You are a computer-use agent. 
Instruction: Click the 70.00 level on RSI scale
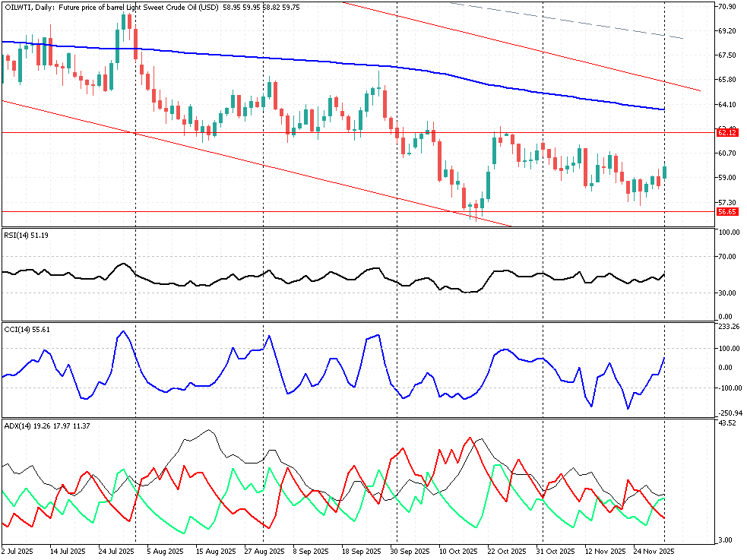[727, 257]
